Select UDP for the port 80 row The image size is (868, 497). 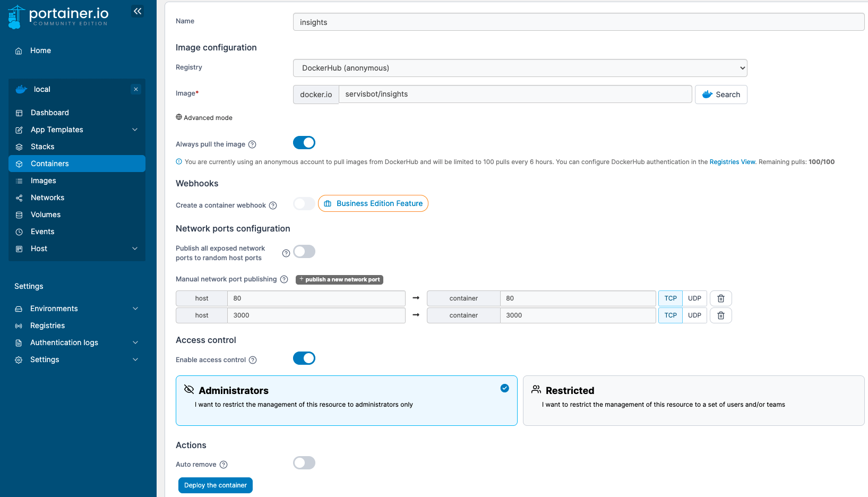pyautogui.click(x=694, y=298)
